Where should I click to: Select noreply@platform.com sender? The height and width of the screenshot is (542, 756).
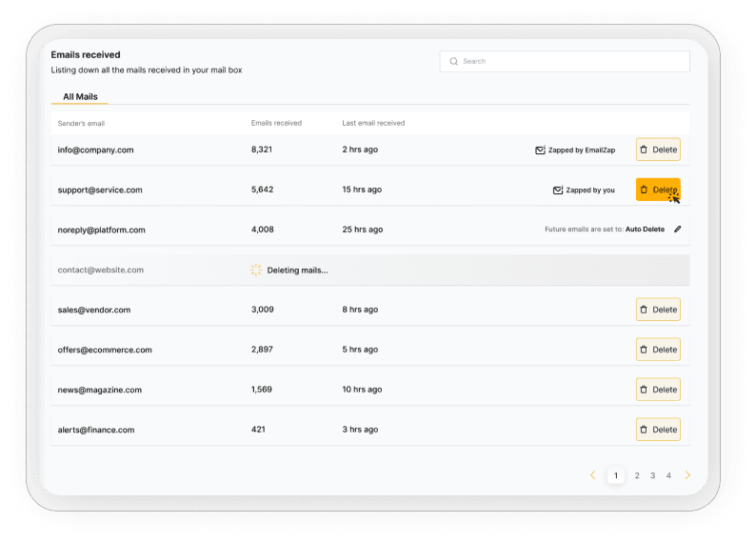point(101,230)
